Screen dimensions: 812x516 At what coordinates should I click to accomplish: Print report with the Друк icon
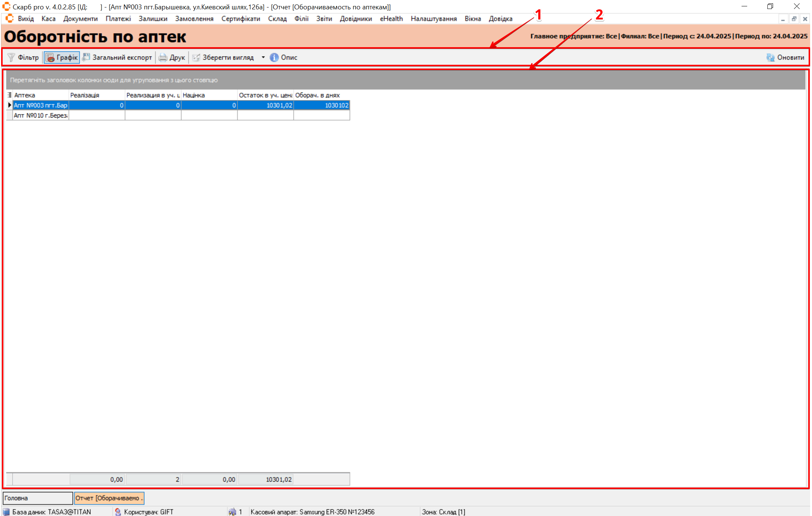pos(163,57)
